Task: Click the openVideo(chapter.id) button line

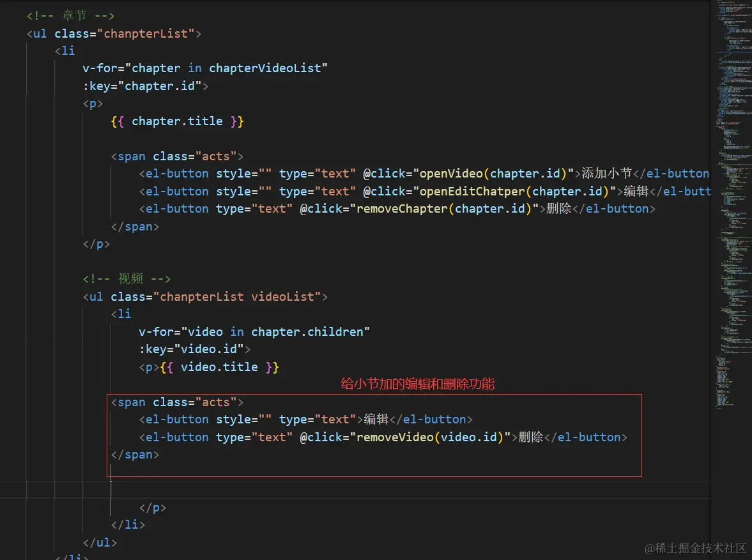Action: [x=424, y=174]
